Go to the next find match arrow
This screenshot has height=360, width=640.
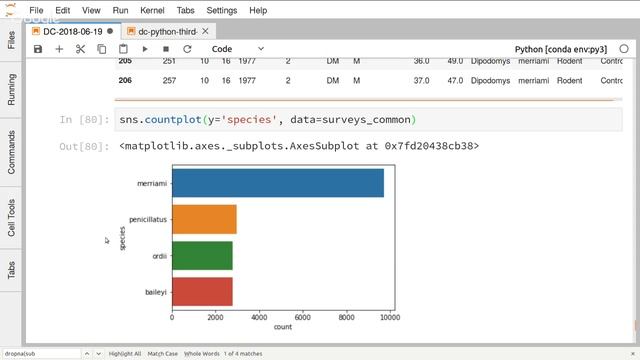(98, 353)
